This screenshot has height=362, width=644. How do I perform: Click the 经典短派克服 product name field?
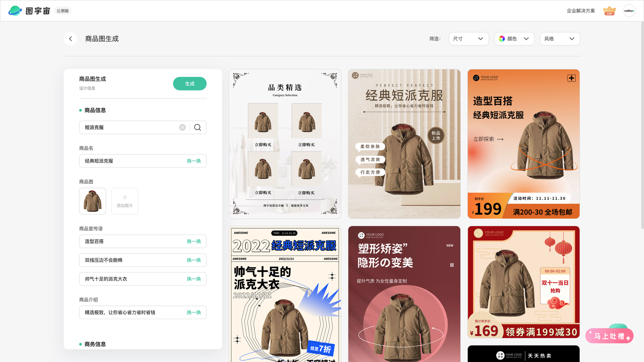click(x=143, y=161)
